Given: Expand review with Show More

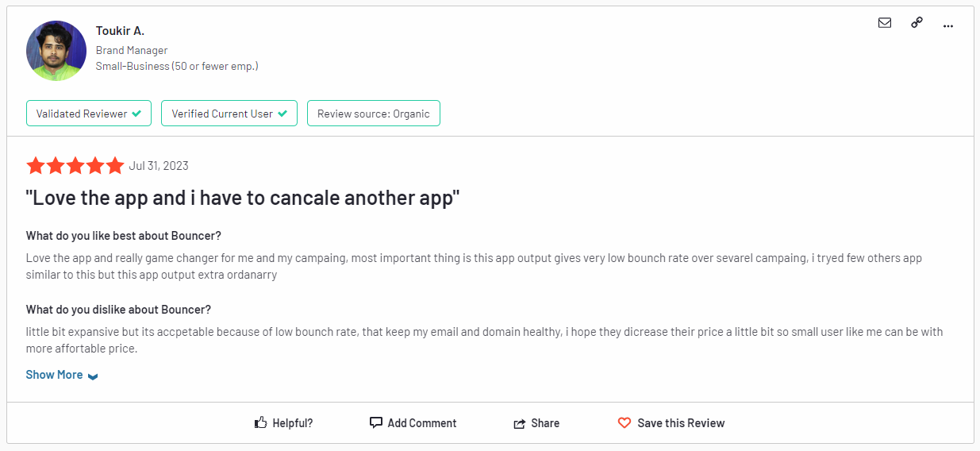Looking at the screenshot, I should coord(54,375).
